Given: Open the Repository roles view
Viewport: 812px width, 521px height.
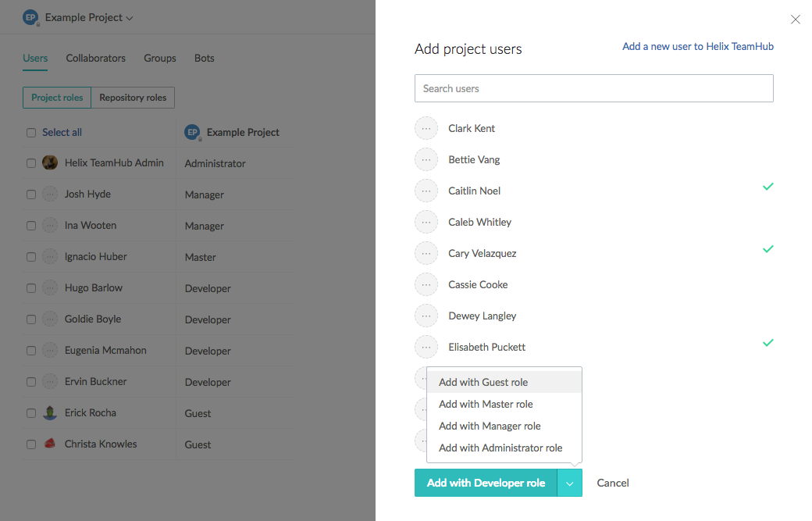Looking at the screenshot, I should [133, 98].
